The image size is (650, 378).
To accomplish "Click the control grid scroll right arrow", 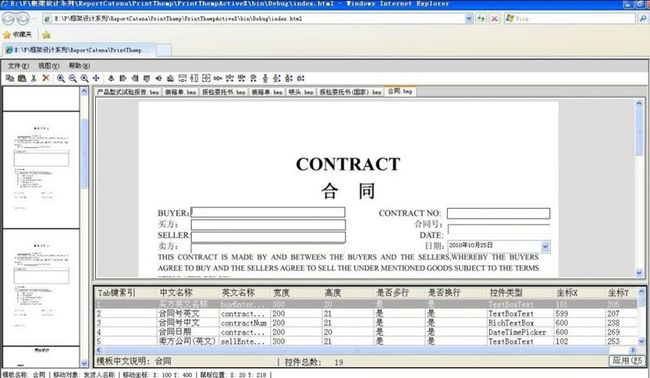I will tap(633, 350).
